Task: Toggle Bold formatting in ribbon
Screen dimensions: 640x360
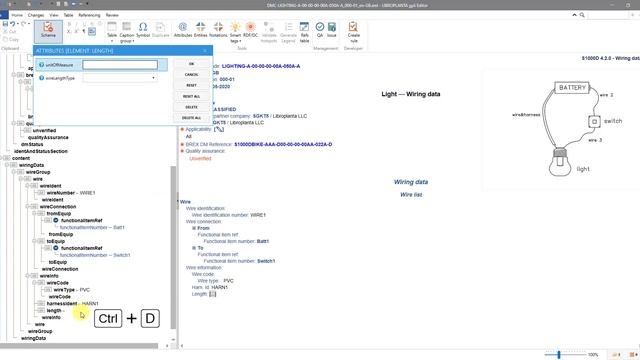Action: 69,24
